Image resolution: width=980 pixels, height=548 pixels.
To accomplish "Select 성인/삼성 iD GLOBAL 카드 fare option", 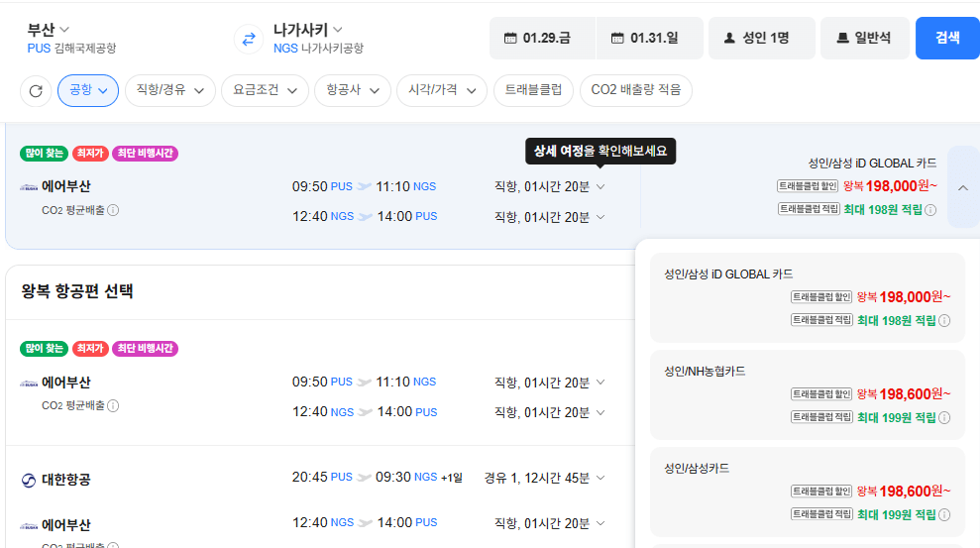I will pos(808,298).
